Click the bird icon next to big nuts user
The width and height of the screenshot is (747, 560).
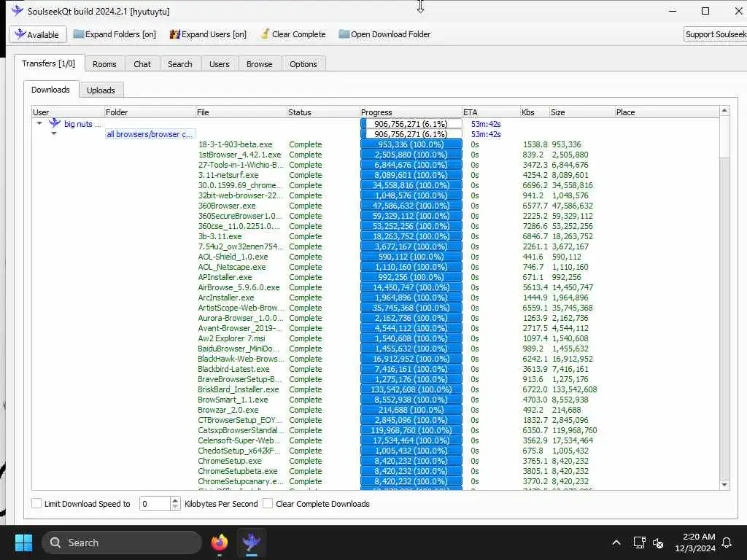[x=54, y=123]
